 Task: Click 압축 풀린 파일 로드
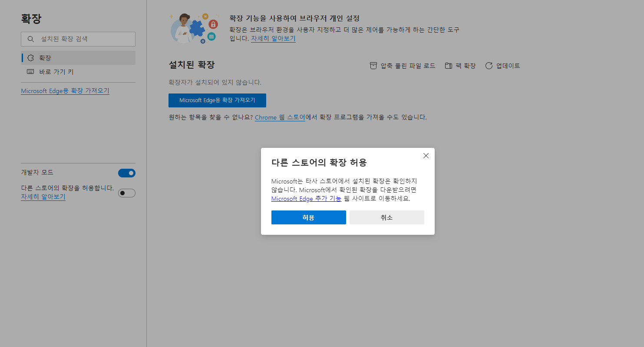click(x=403, y=66)
